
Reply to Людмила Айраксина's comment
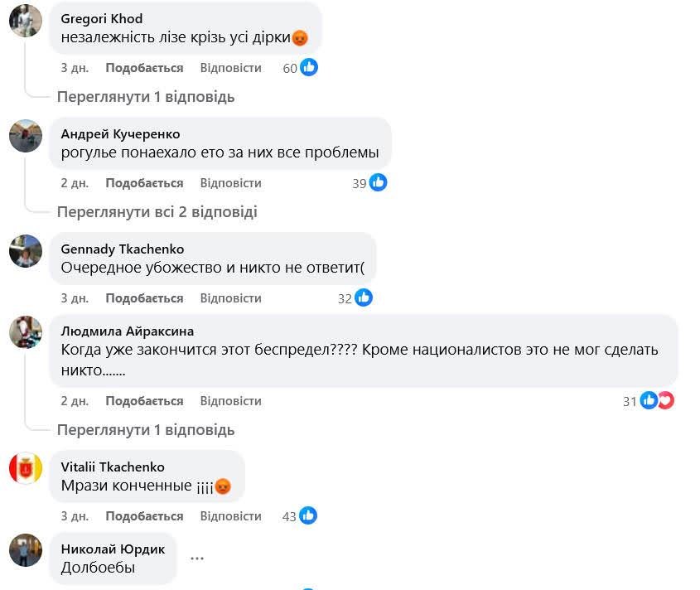(x=230, y=401)
